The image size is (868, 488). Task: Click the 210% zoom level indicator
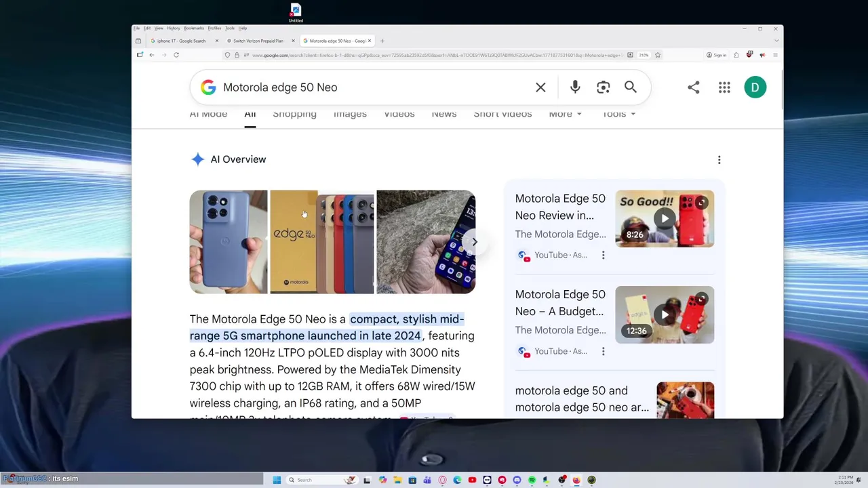[644, 55]
